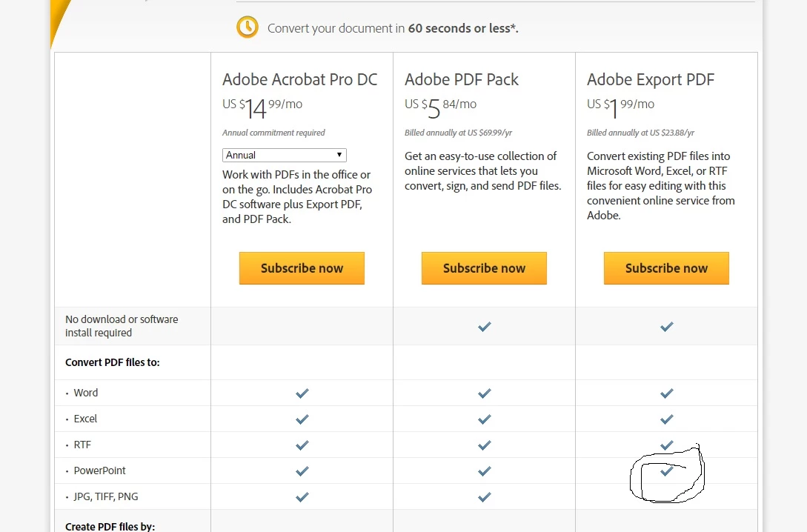Click the circled PowerPoint checkmark under Export PDF

(666, 471)
